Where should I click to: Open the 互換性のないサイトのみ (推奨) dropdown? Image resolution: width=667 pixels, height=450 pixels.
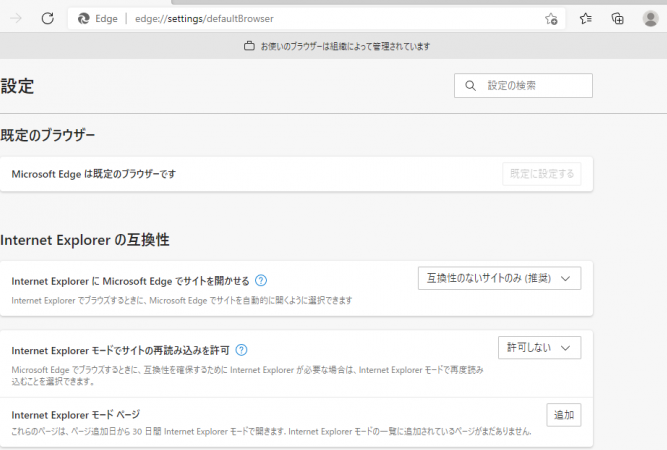tap(499, 278)
